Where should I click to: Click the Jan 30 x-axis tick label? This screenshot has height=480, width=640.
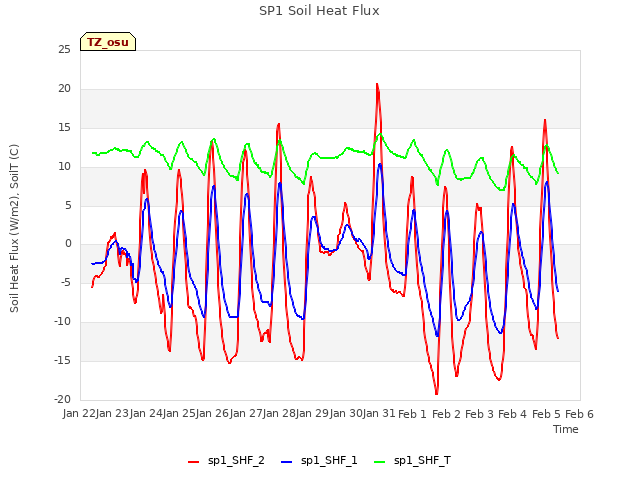[346, 413]
